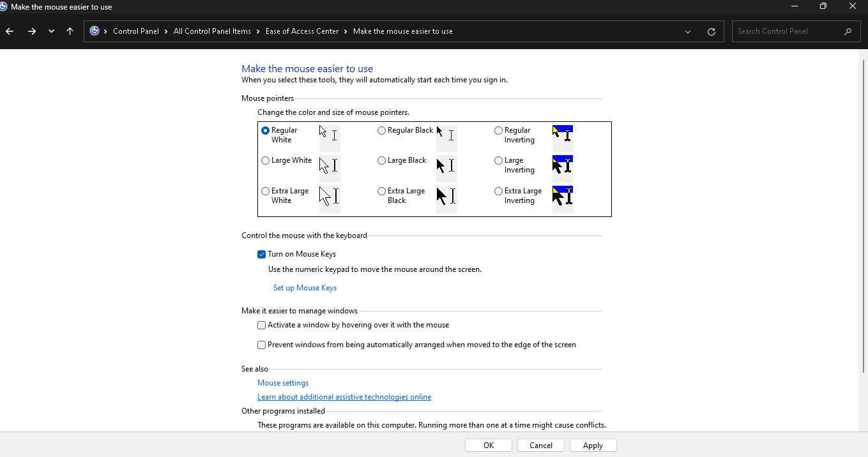
Task: Click the search magnifier icon
Action: 848,31
